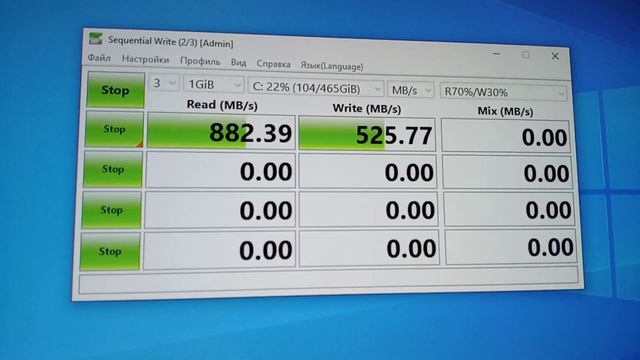This screenshot has width=640, height=360.
Task: Open the Профиль menu
Action: coord(200,61)
